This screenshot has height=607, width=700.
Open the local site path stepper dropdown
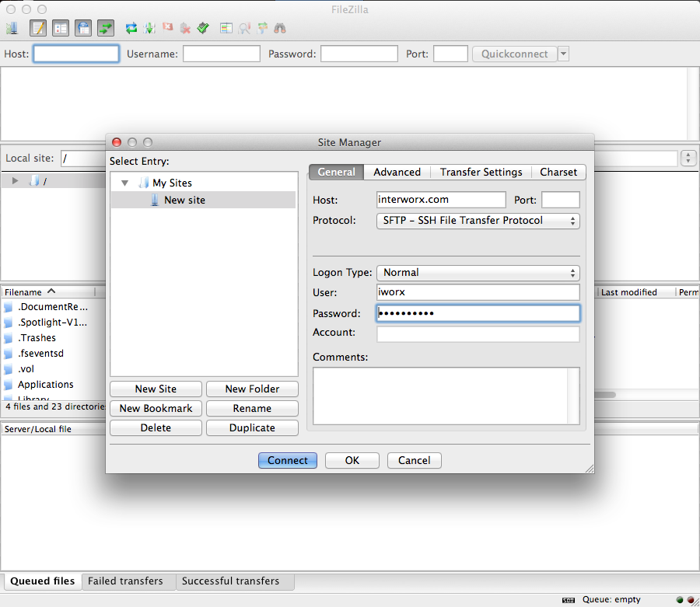pyautogui.click(x=688, y=158)
